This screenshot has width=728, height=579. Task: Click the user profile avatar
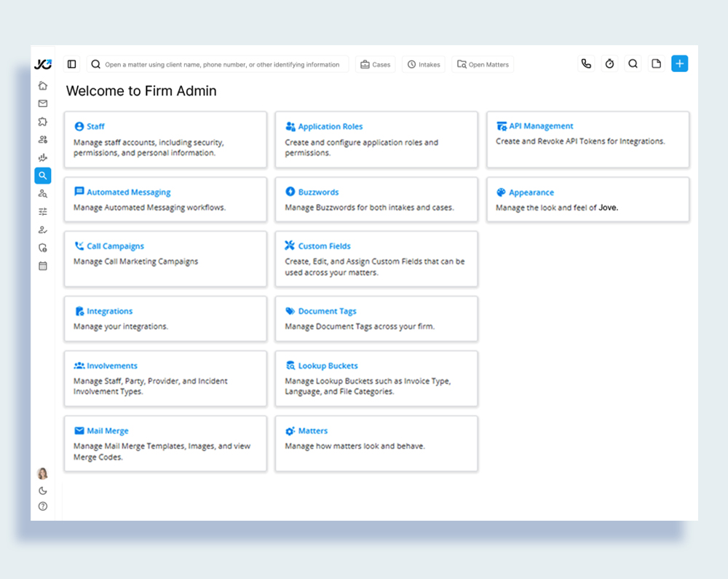[x=43, y=473]
